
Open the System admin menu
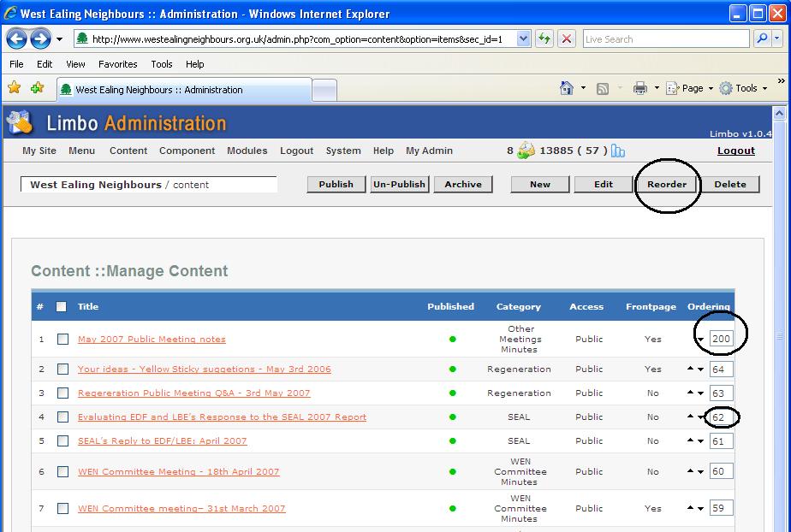pos(343,151)
